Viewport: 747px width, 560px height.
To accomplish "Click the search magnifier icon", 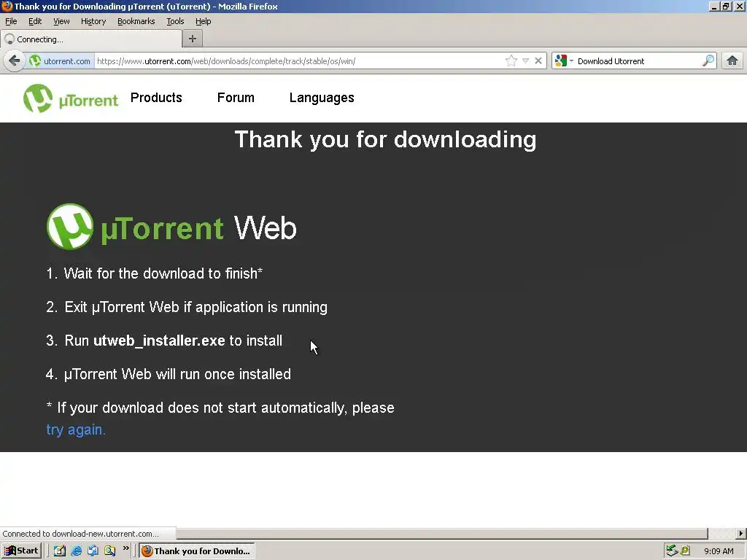I will point(708,61).
